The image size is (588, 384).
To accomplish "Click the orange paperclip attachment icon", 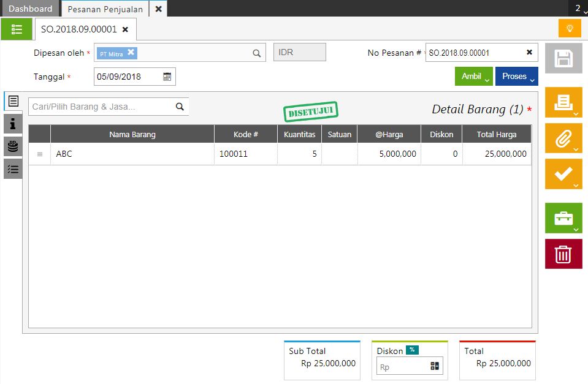I will coord(563,138).
